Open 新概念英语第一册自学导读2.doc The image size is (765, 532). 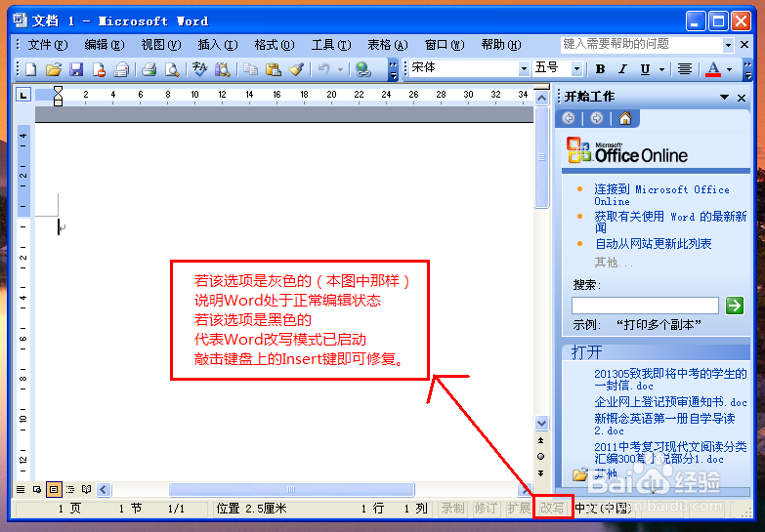[664, 425]
